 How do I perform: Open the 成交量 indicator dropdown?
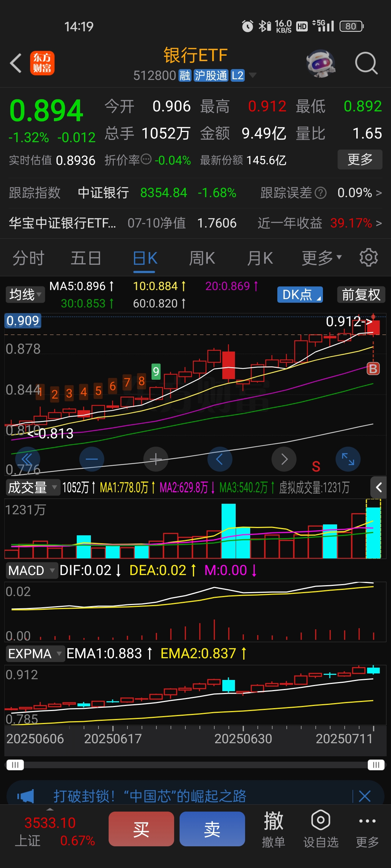(33, 488)
